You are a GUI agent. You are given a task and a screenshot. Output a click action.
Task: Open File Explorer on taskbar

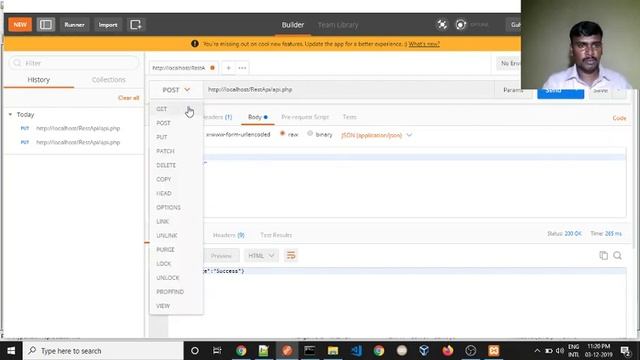[x=333, y=351]
